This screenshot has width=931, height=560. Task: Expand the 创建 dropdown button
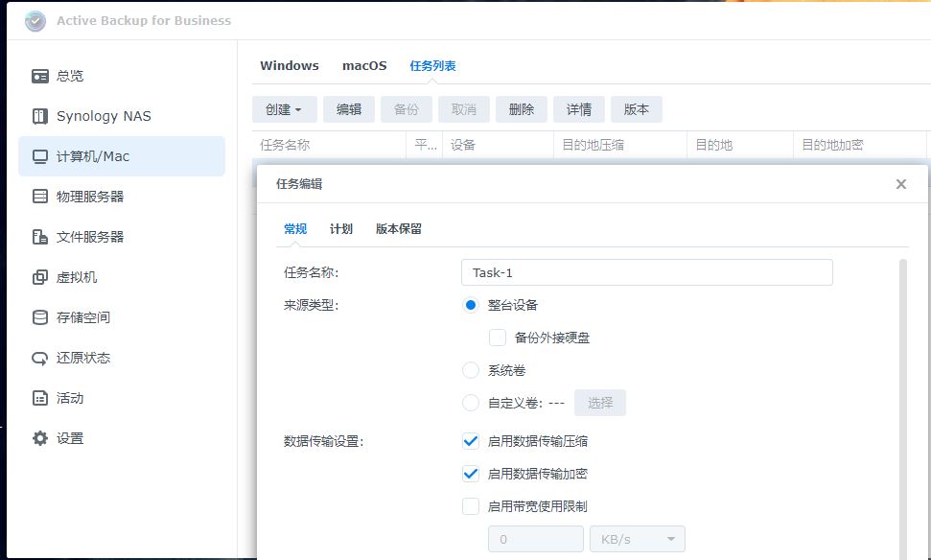tap(284, 109)
